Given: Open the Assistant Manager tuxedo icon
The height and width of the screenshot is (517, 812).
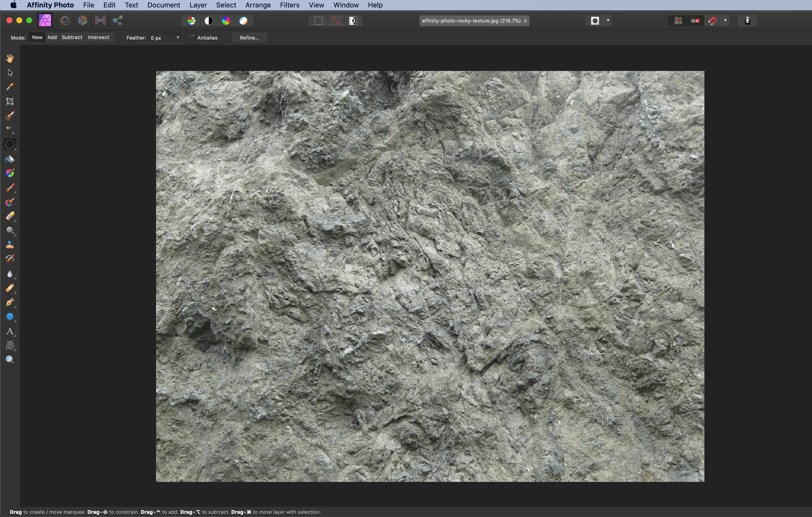Looking at the screenshot, I should tap(747, 21).
